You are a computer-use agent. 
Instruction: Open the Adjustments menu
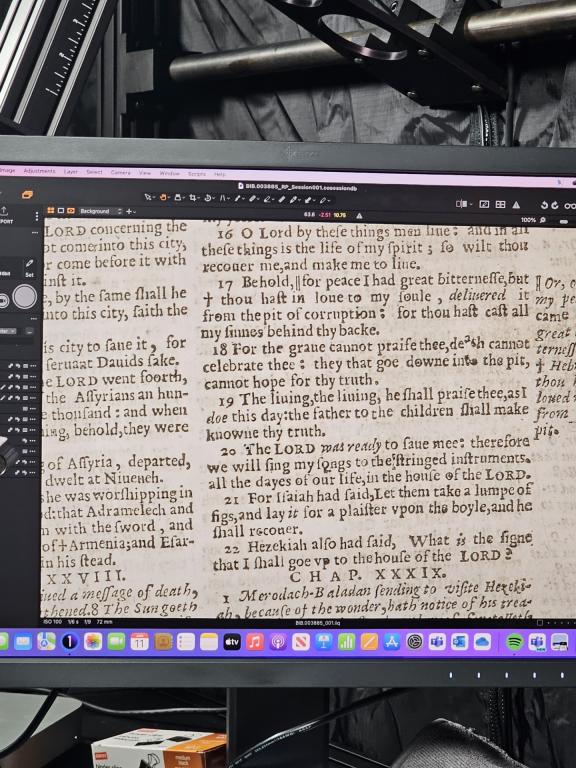pyautogui.click(x=39, y=171)
